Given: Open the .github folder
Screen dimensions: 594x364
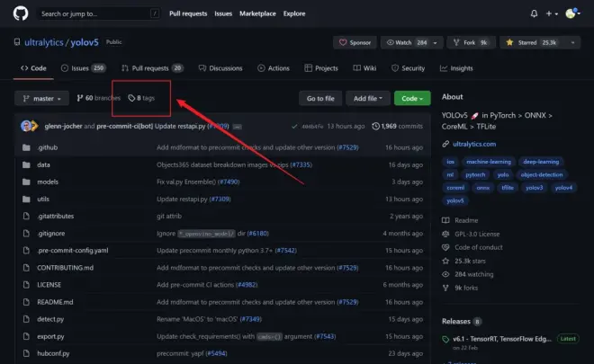Looking at the screenshot, I should (48, 147).
